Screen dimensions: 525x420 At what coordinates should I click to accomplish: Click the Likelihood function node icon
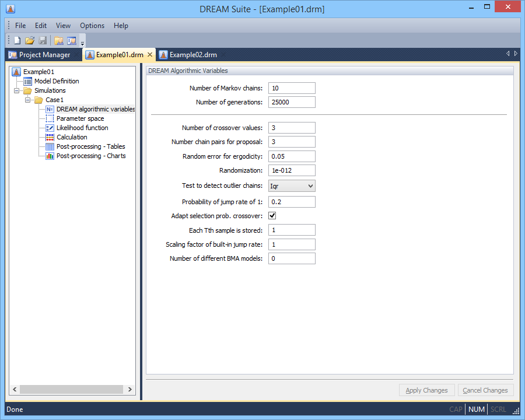pos(50,128)
